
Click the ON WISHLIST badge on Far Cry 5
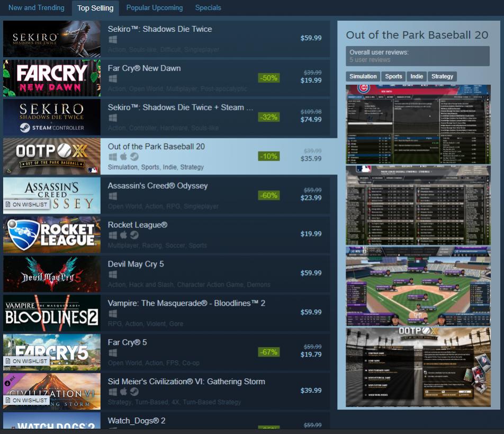pyautogui.click(x=26, y=361)
